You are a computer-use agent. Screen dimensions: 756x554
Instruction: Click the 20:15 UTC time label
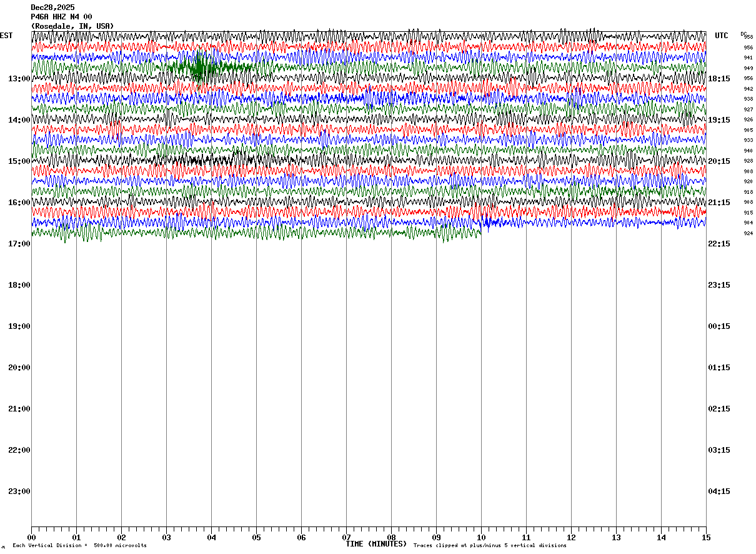pyautogui.click(x=719, y=161)
